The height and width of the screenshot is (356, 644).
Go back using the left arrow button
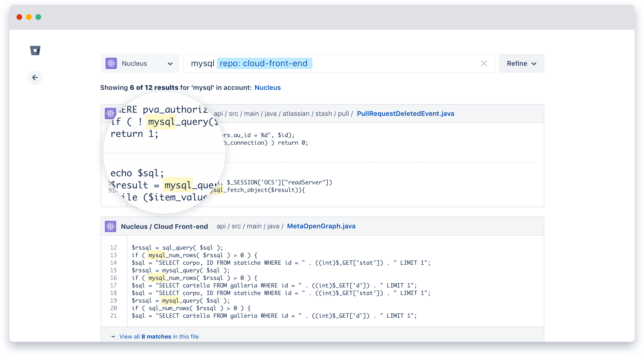point(35,77)
